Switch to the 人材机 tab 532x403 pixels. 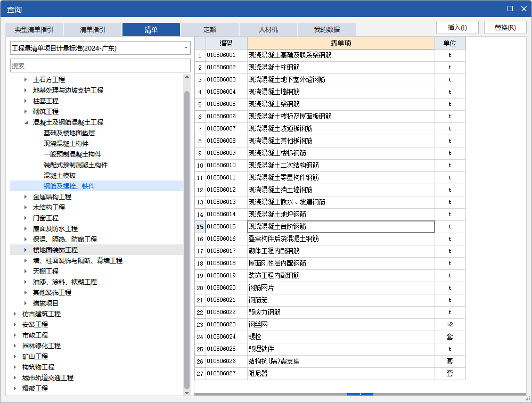[x=268, y=30]
